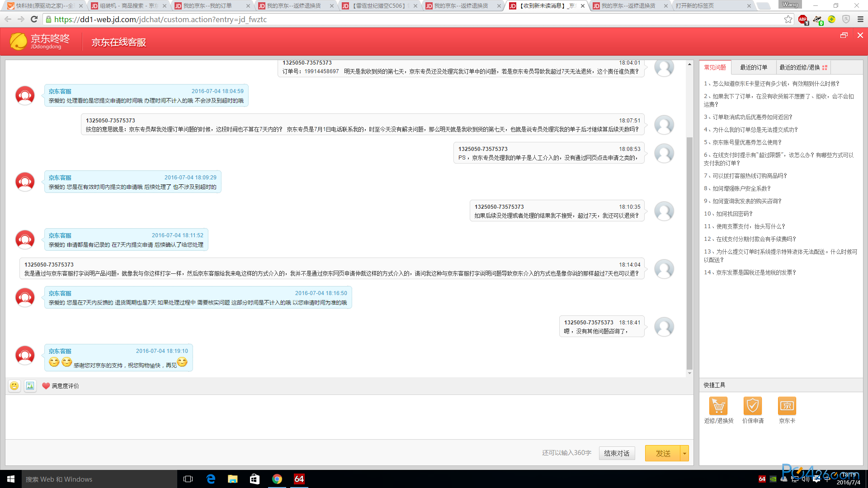Open FAQ 10 如何找回密码
The height and width of the screenshot is (488, 868).
tap(728, 214)
